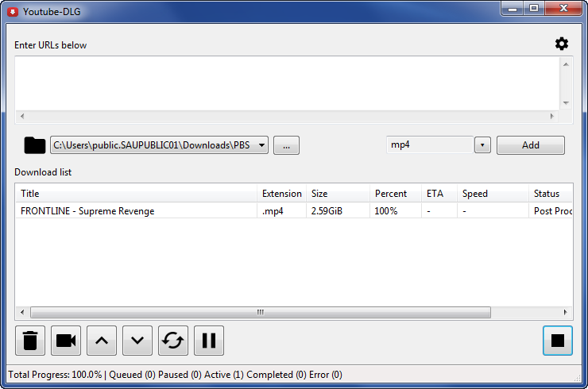Image resolution: width=588 pixels, height=389 pixels.
Task: Click the play video camera button
Action: (x=66, y=341)
